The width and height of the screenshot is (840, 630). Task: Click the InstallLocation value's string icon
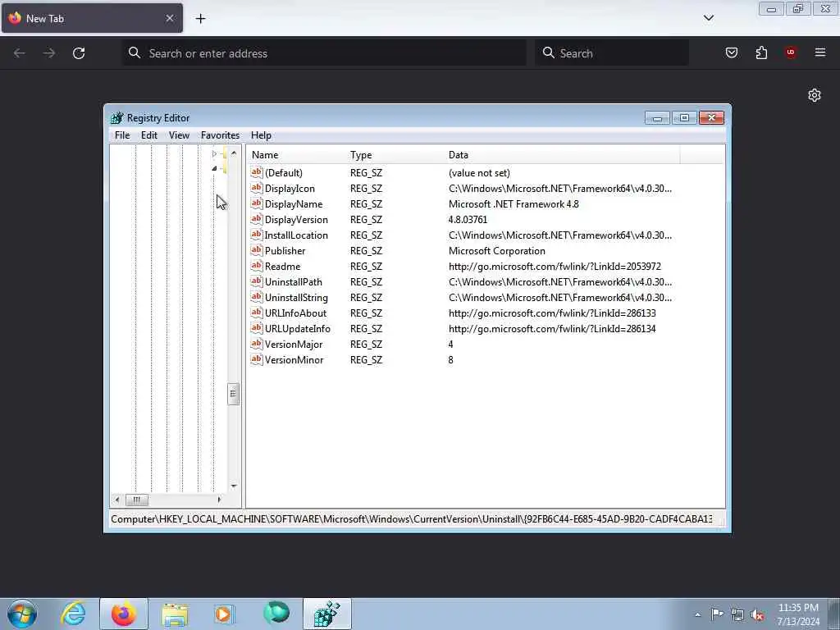coord(257,235)
